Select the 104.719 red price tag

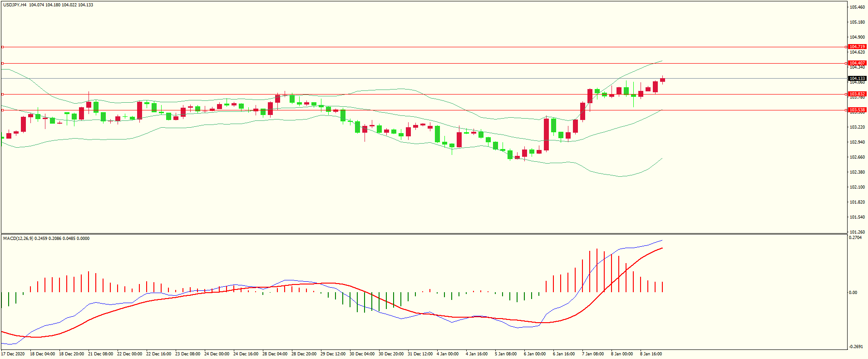[857, 47]
